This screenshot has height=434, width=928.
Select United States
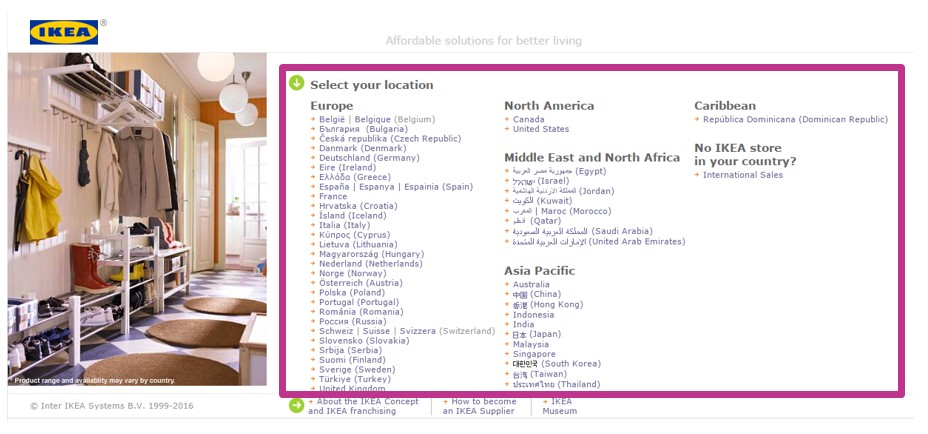[x=541, y=128]
